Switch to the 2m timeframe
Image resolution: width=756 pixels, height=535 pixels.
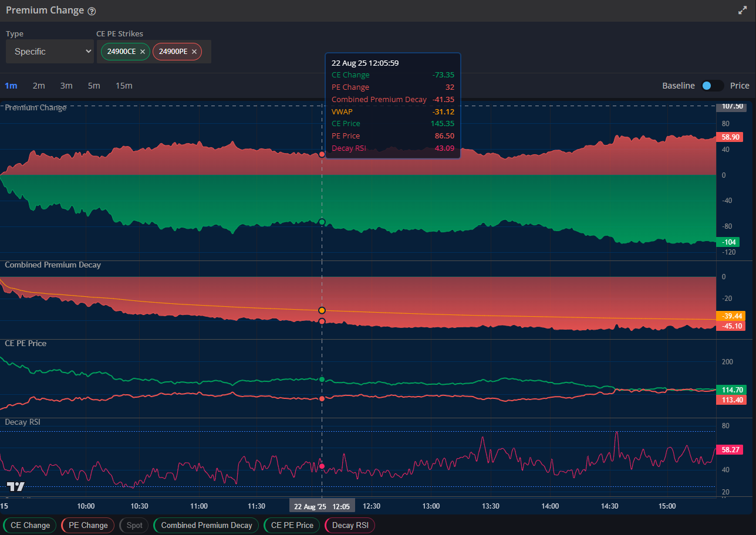point(39,86)
